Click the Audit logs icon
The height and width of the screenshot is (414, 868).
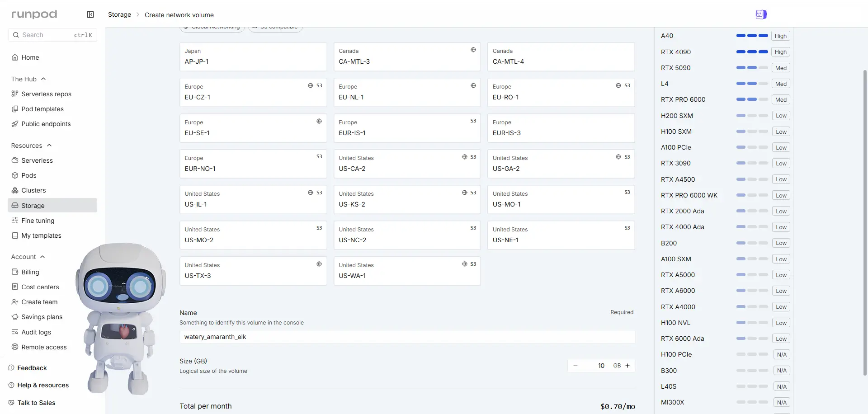[15, 332]
